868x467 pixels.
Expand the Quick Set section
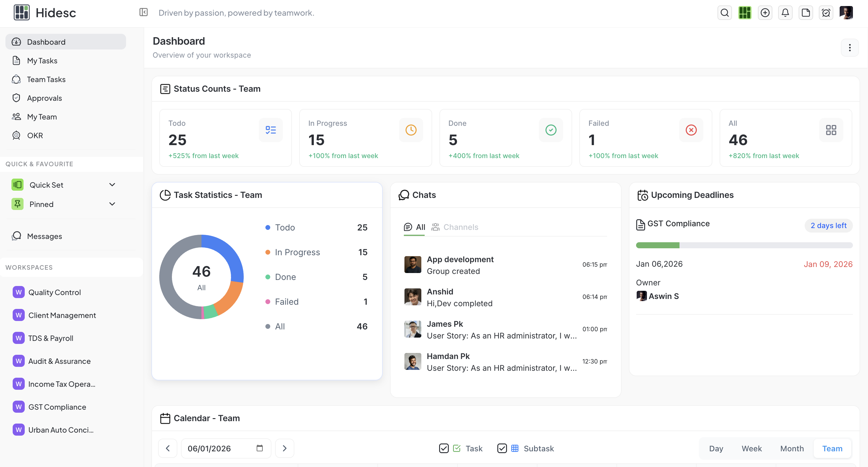[x=112, y=185]
